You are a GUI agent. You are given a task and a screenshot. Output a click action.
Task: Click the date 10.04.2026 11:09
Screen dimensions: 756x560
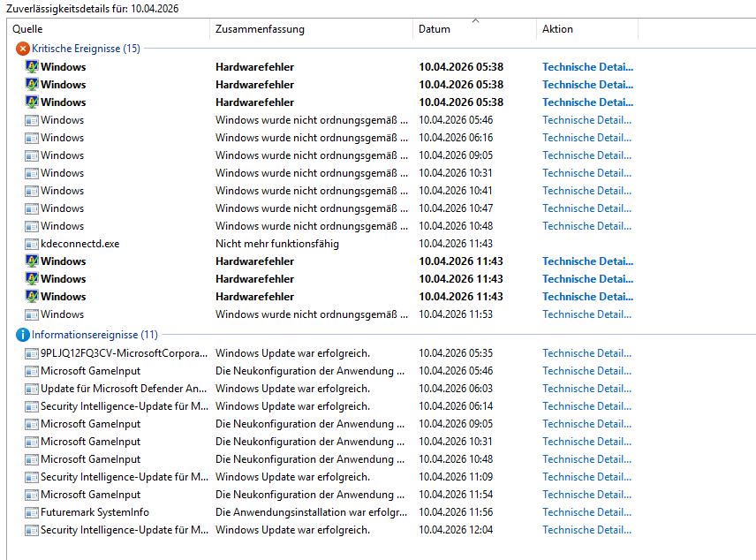[x=456, y=477]
